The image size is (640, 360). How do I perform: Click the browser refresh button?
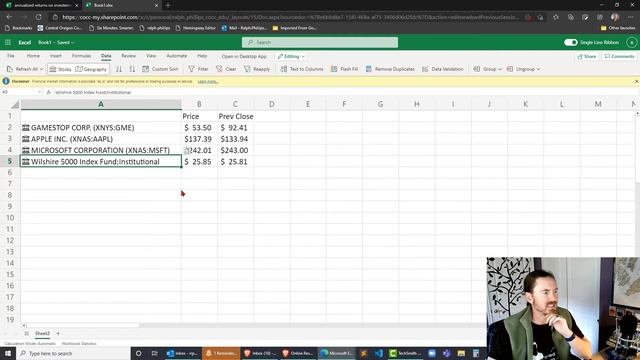38,17
